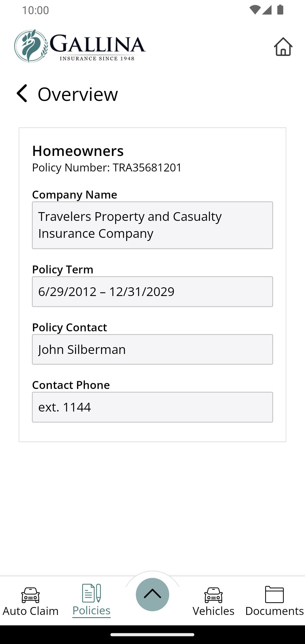Open the Vehicles car icon

click(x=213, y=595)
